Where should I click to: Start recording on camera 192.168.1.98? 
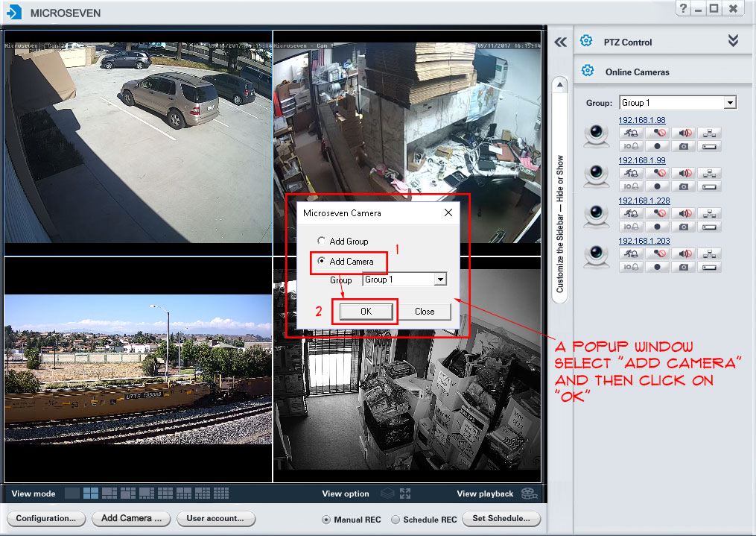(x=657, y=146)
